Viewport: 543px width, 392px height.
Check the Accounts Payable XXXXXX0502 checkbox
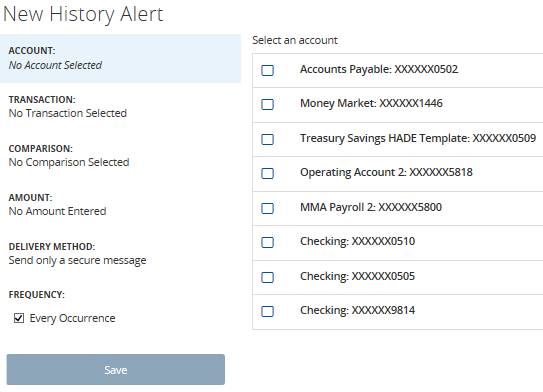(267, 70)
